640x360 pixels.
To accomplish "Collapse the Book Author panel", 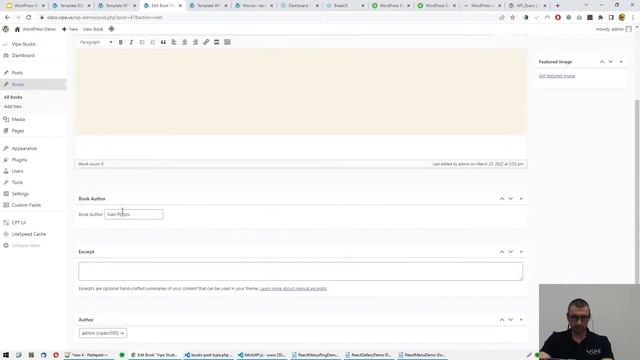I will point(521,199).
